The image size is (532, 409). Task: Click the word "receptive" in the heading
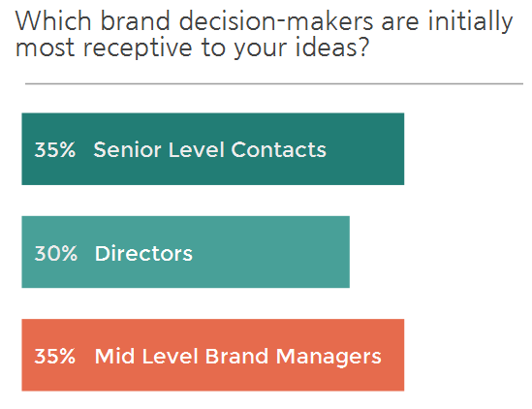(138, 47)
